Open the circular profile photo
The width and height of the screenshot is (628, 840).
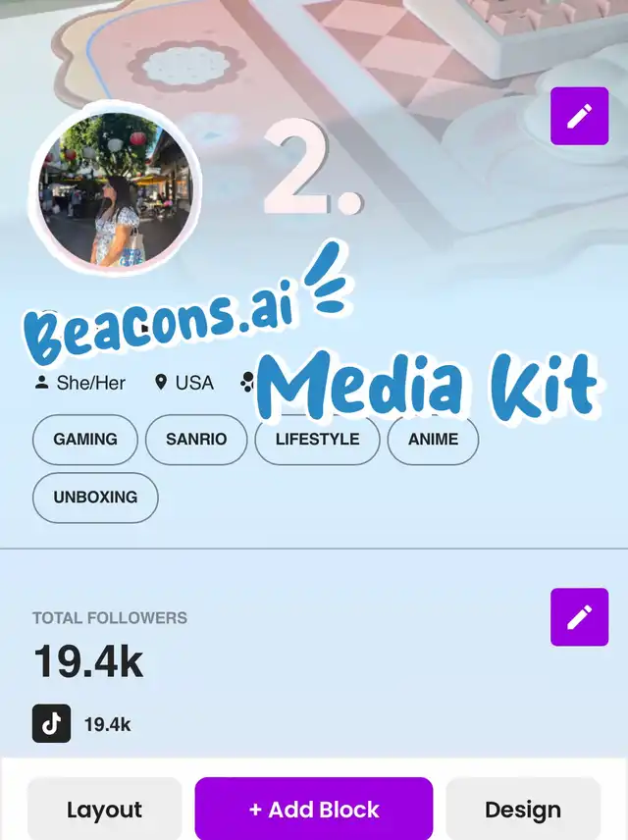pos(115,188)
